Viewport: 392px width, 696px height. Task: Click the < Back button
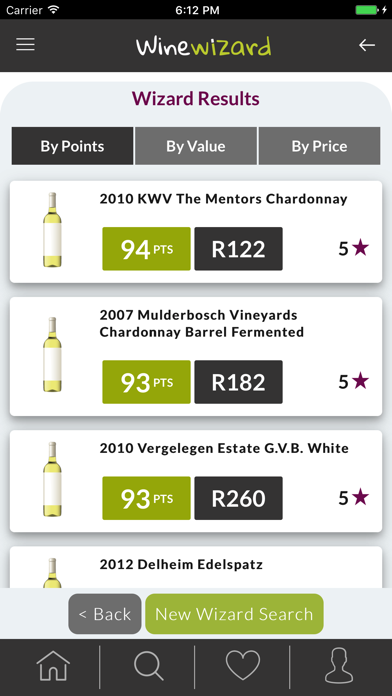[x=105, y=614]
